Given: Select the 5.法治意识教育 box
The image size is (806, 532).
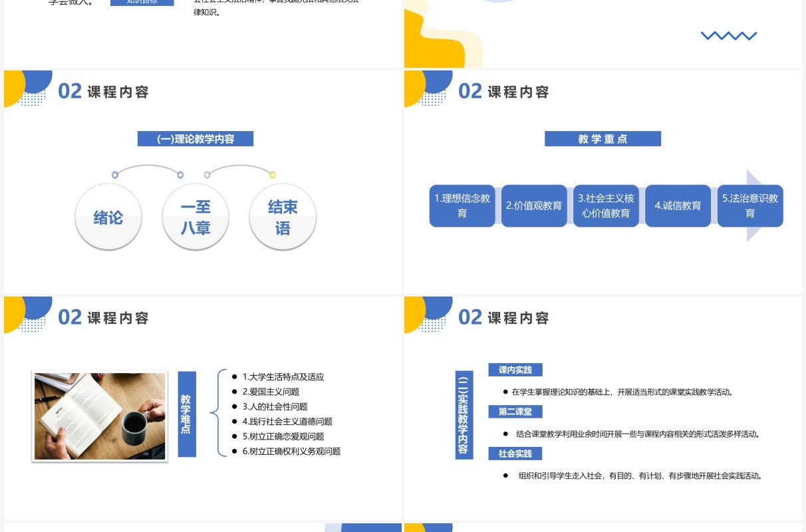Looking at the screenshot, I should [x=750, y=205].
